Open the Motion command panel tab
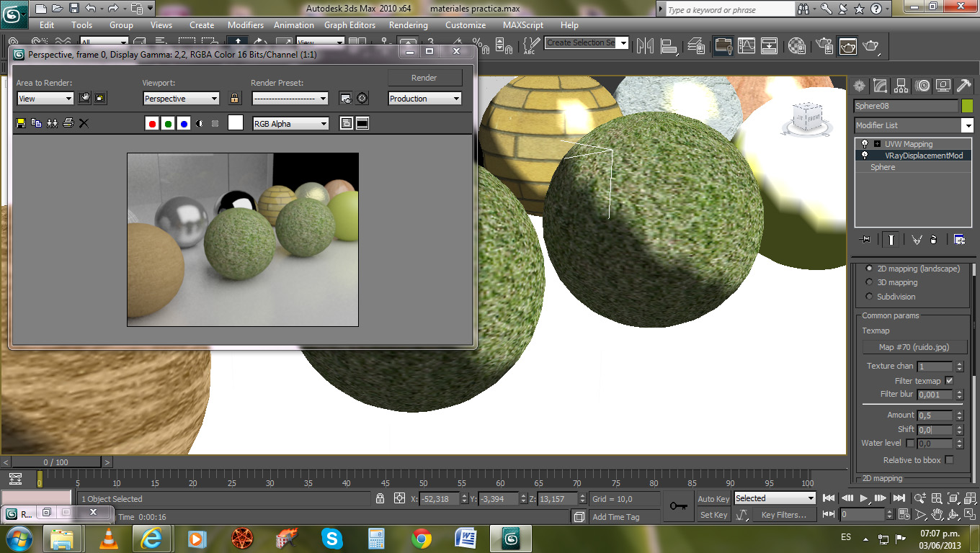The image size is (980, 553). point(922,86)
